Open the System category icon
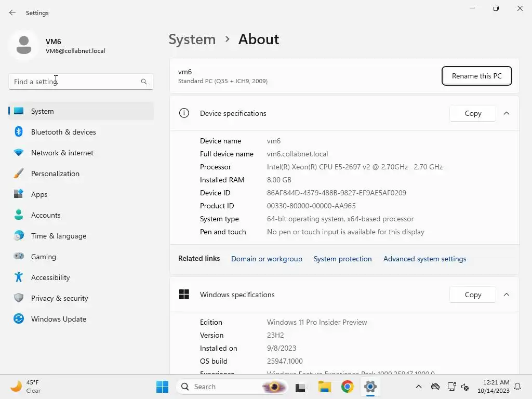The height and width of the screenshot is (399, 532). coord(19,111)
